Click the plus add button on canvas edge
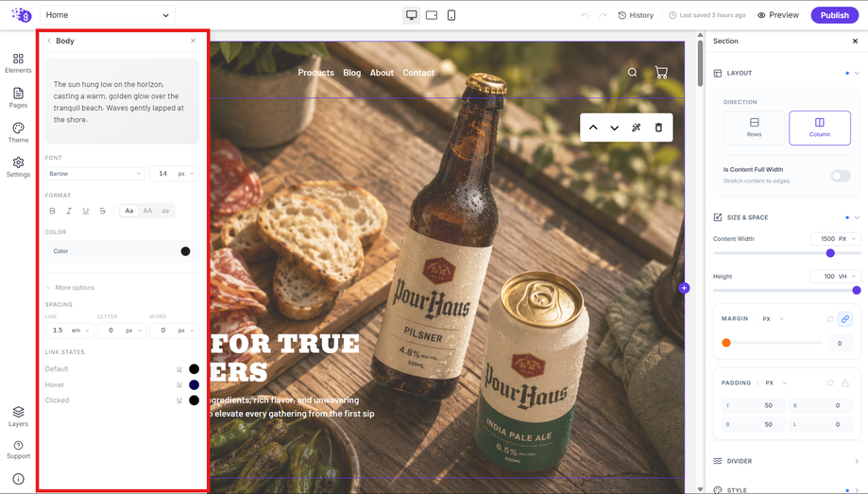Screen dimensions: 868x494 pyautogui.click(x=684, y=288)
